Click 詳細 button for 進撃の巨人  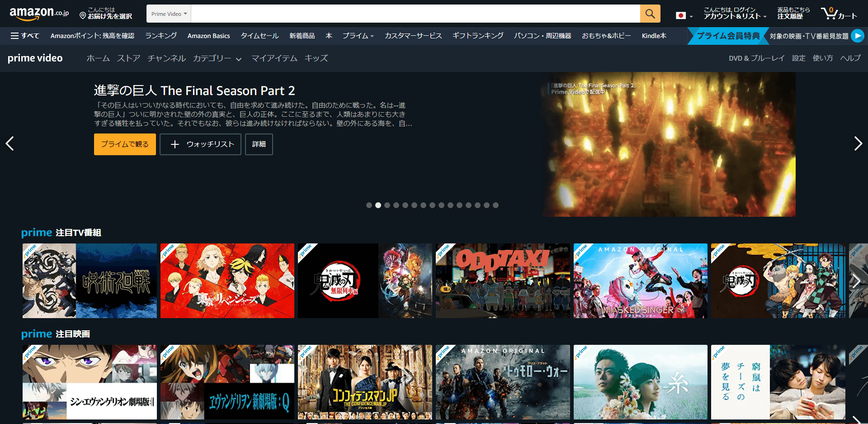pyautogui.click(x=259, y=144)
